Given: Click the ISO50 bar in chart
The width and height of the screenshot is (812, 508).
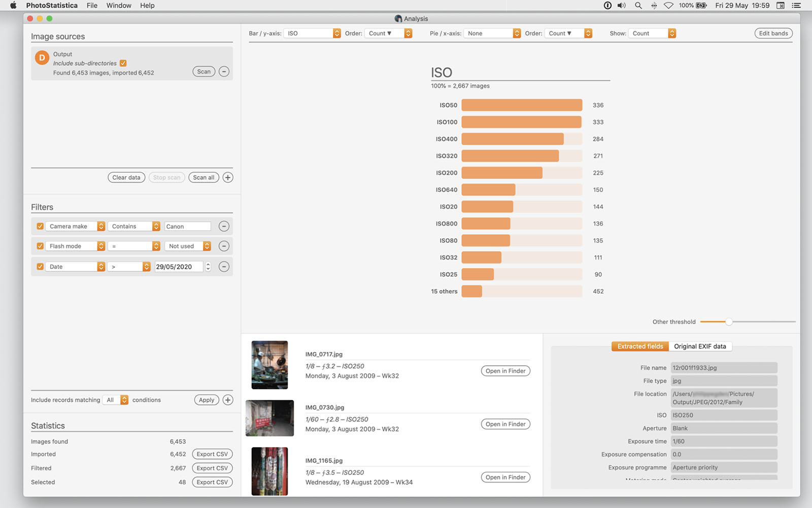Looking at the screenshot, I should pos(522,105).
